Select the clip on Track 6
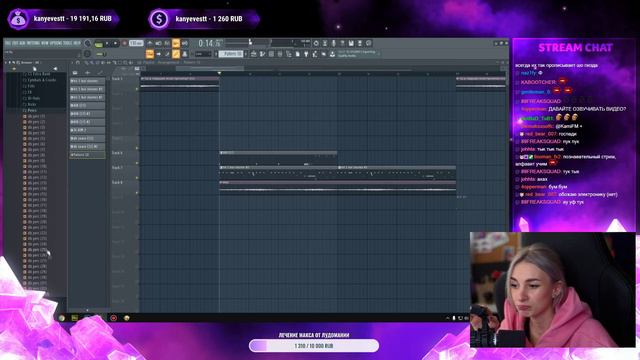 pyautogui.click(x=278, y=159)
